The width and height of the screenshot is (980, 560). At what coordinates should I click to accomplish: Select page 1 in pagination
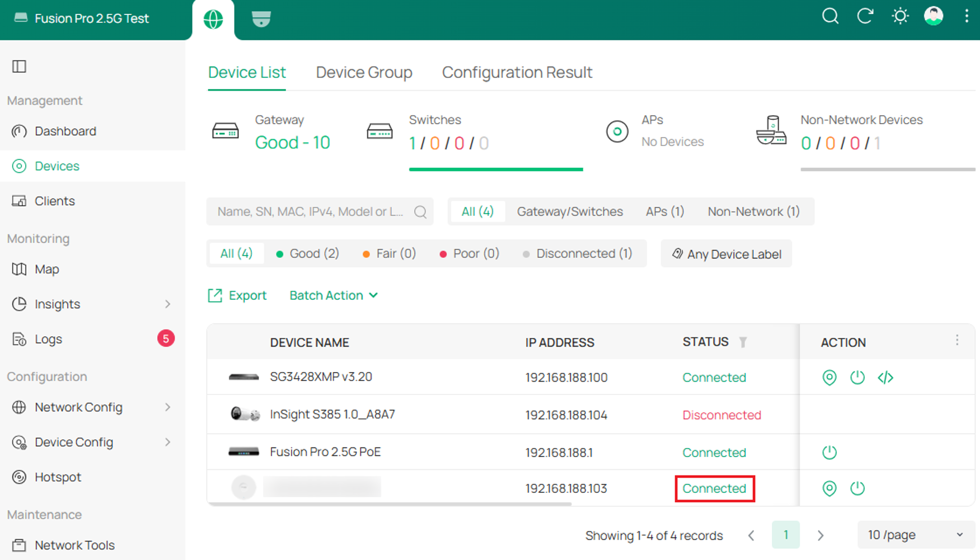786,535
